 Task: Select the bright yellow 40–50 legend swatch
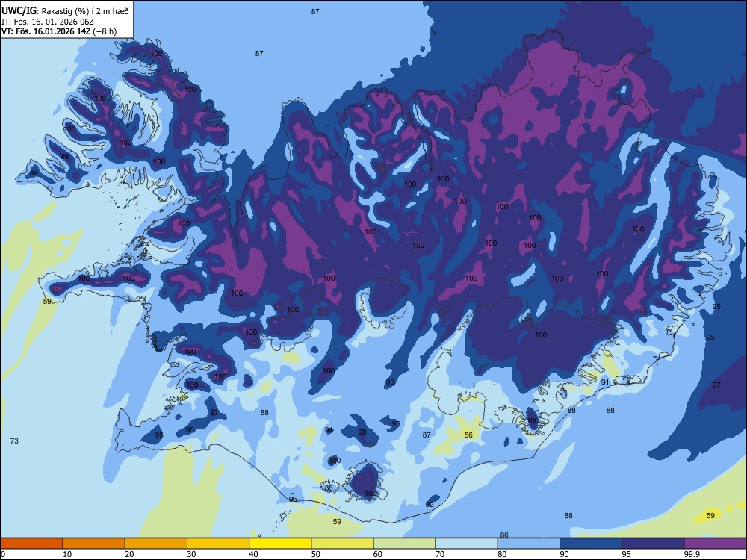pos(280,544)
